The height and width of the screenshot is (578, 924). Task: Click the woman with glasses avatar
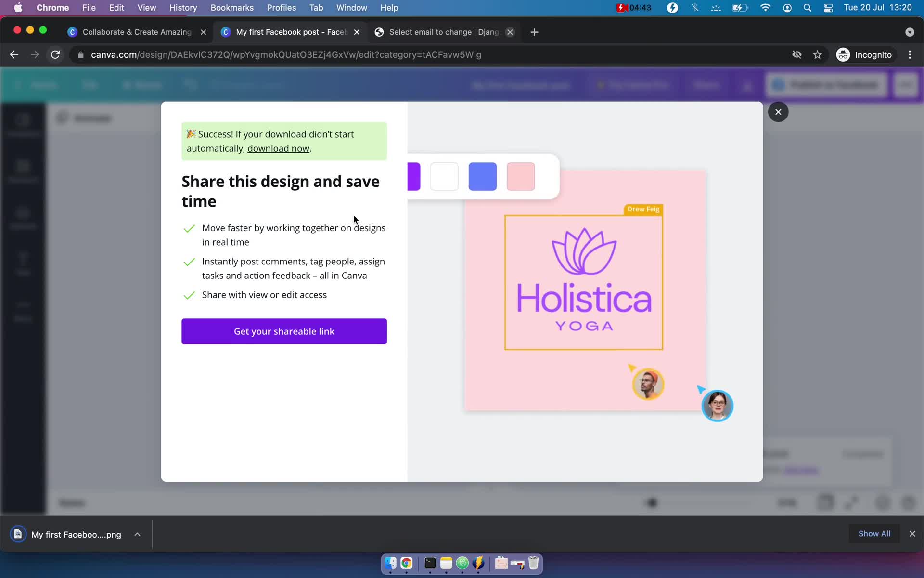717,406
